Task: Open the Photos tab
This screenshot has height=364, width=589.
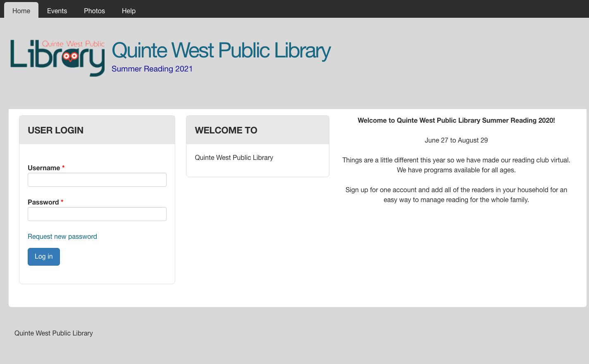Action: click(94, 11)
